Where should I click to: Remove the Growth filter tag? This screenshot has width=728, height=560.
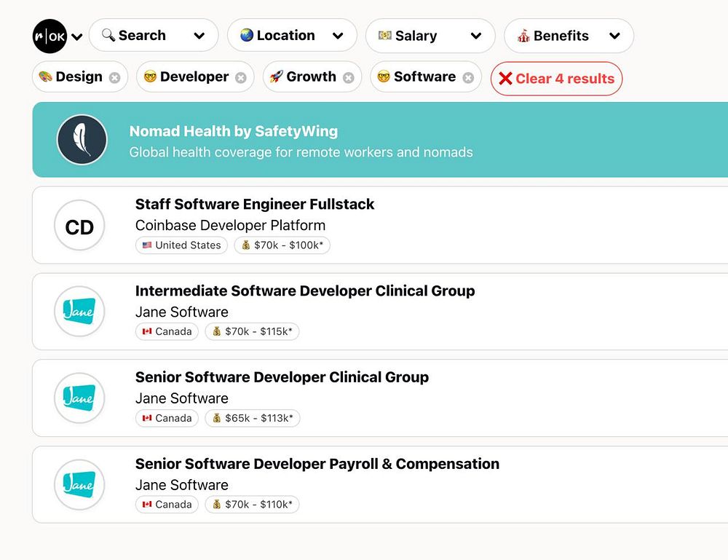click(x=349, y=78)
